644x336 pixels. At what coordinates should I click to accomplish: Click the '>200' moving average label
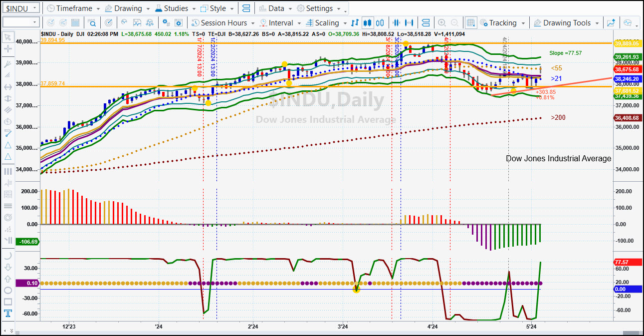[558, 117]
